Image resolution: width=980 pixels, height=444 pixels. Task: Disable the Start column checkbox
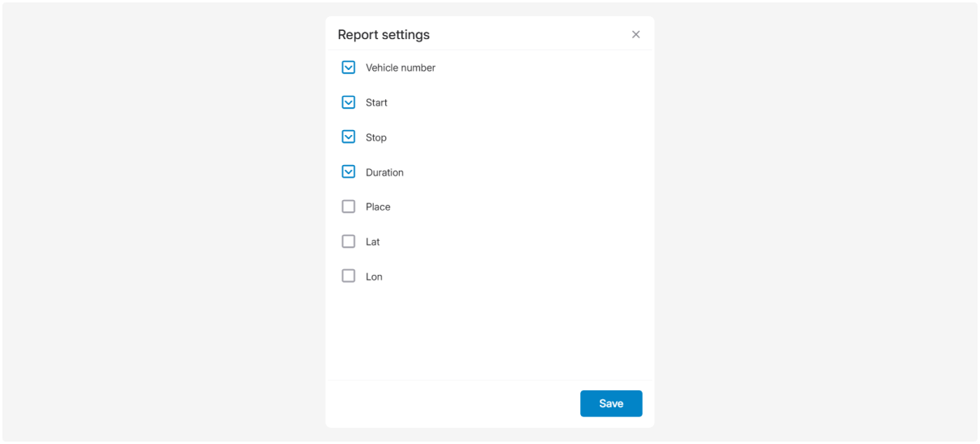tap(349, 102)
